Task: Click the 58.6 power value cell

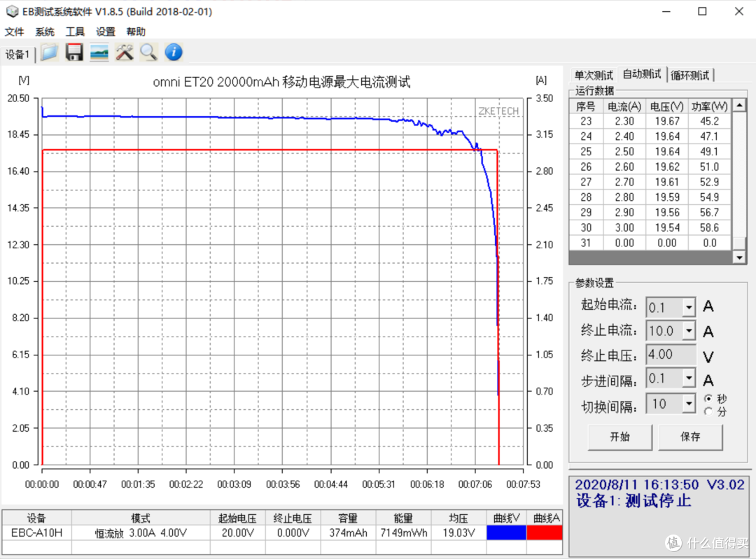Action: [x=709, y=227]
